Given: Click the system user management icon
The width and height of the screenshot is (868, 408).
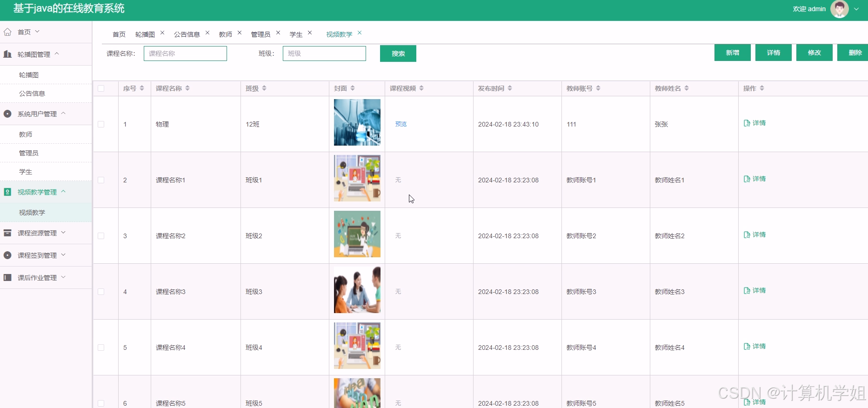Looking at the screenshot, I should (x=7, y=114).
